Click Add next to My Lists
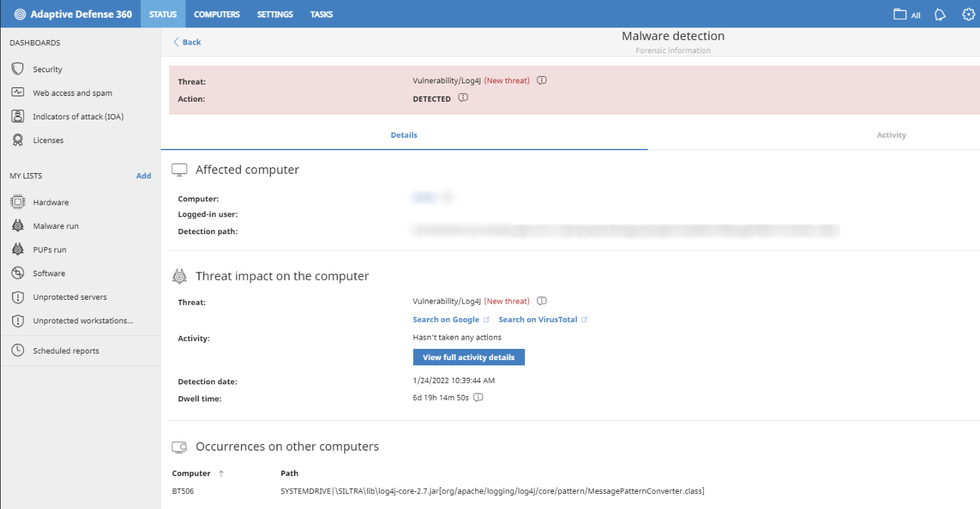 (x=144, y=176)
